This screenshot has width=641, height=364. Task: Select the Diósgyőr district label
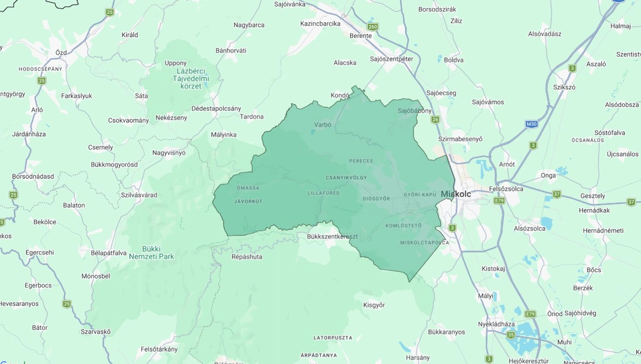point(376,198)
